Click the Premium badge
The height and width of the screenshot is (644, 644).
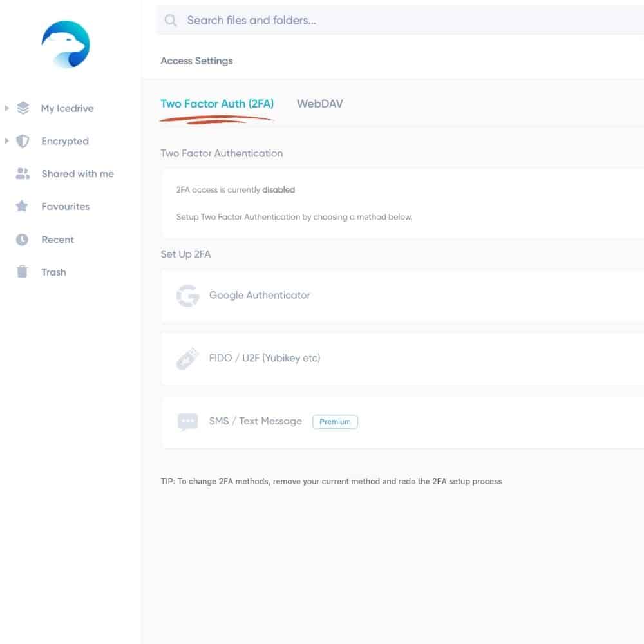(x=335, y=422)
